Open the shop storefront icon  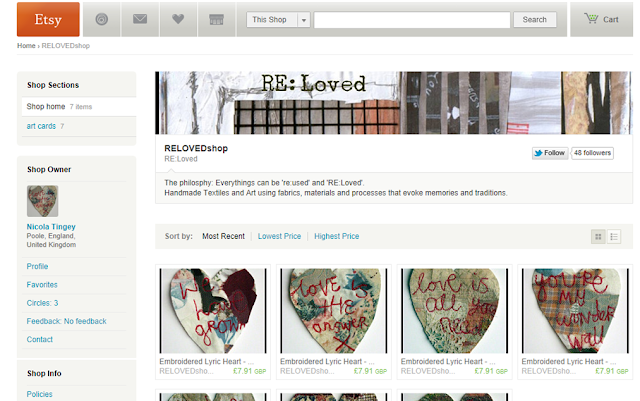click(x=216, y=19)
